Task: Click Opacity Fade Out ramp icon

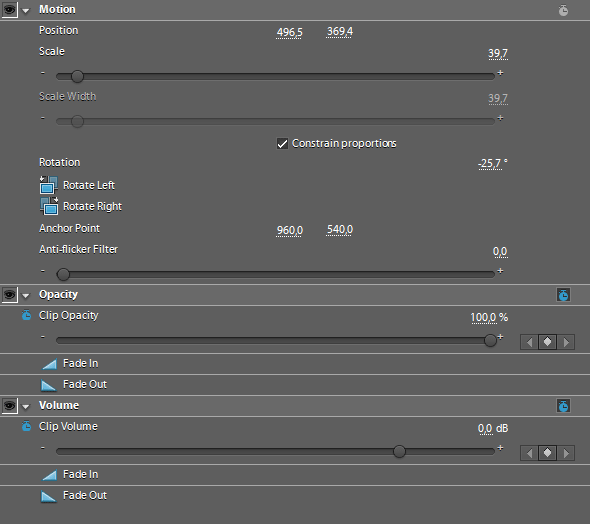Action: point(49,385)
